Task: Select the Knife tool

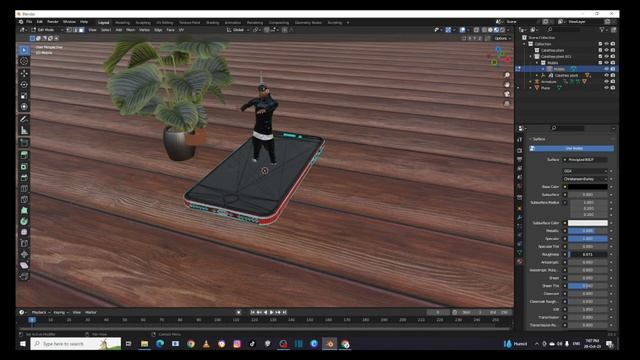Action: click(24, 200)
